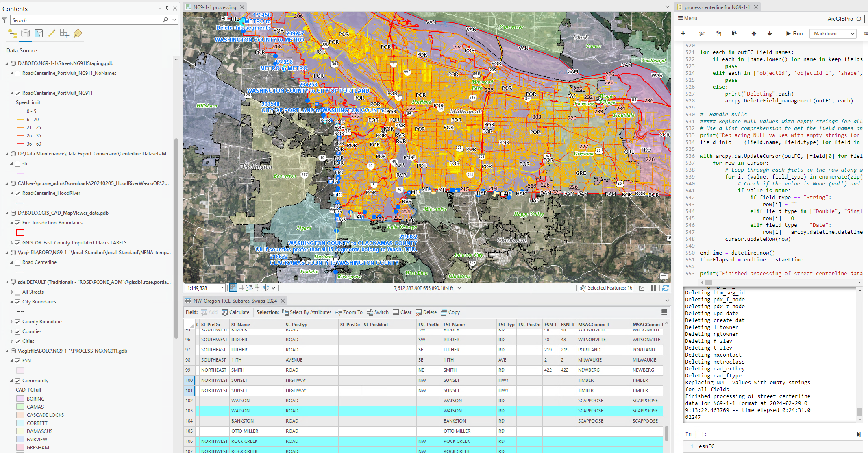The image size is (868, 453).
Task: Switch Contents pane to List By Drawing Order
Action: pyautogui.click(x=12, y=33)
